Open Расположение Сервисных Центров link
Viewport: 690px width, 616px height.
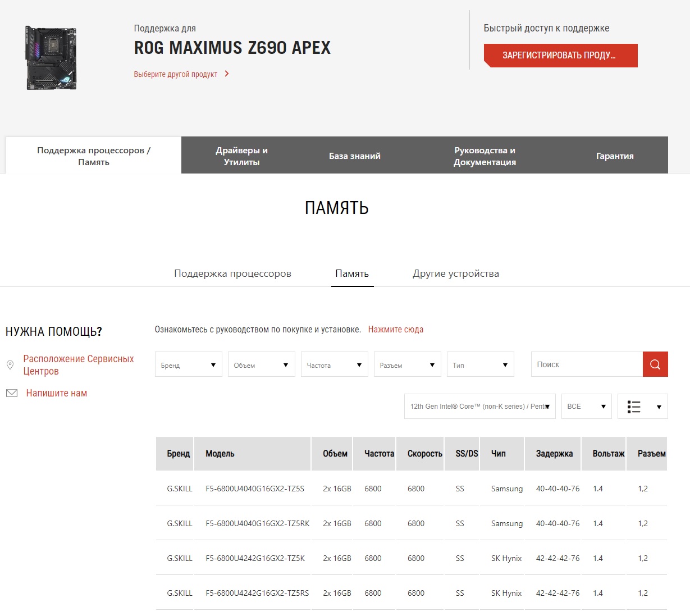point(79,365)
